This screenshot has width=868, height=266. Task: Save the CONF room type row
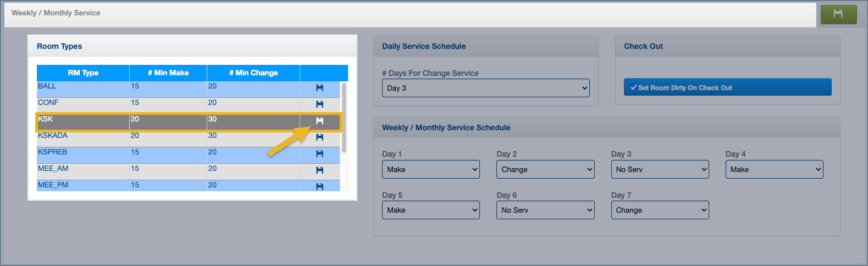(319, 104)
